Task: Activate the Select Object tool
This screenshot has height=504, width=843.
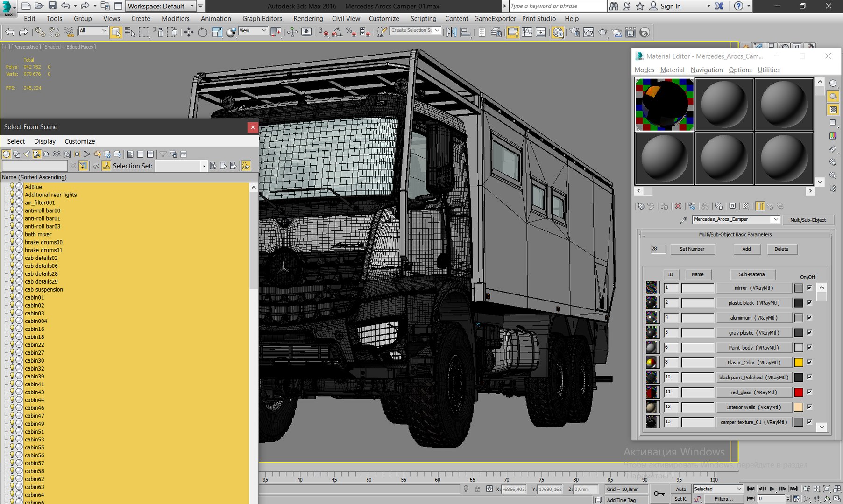Action: coord(116,32)
